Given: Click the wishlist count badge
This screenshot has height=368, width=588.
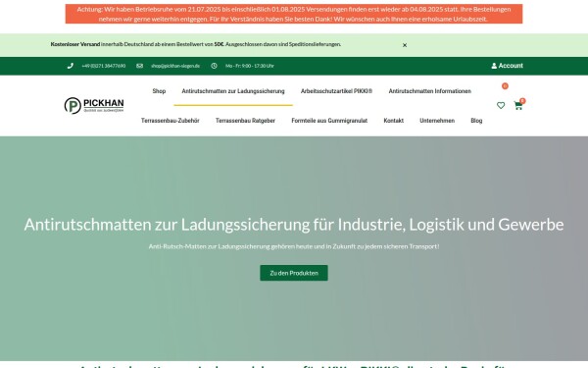Looking at the screenshot, I should [x=505, y=86].
